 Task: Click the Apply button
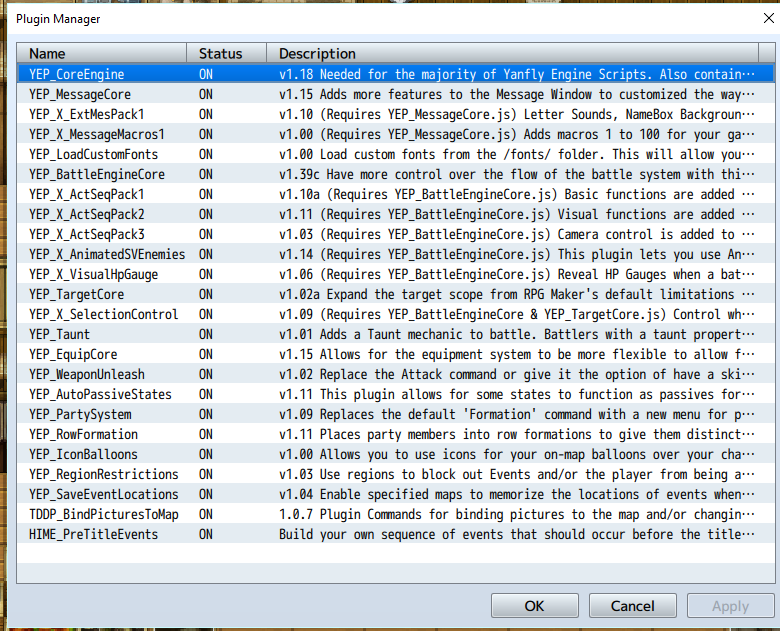pos(730,606)
